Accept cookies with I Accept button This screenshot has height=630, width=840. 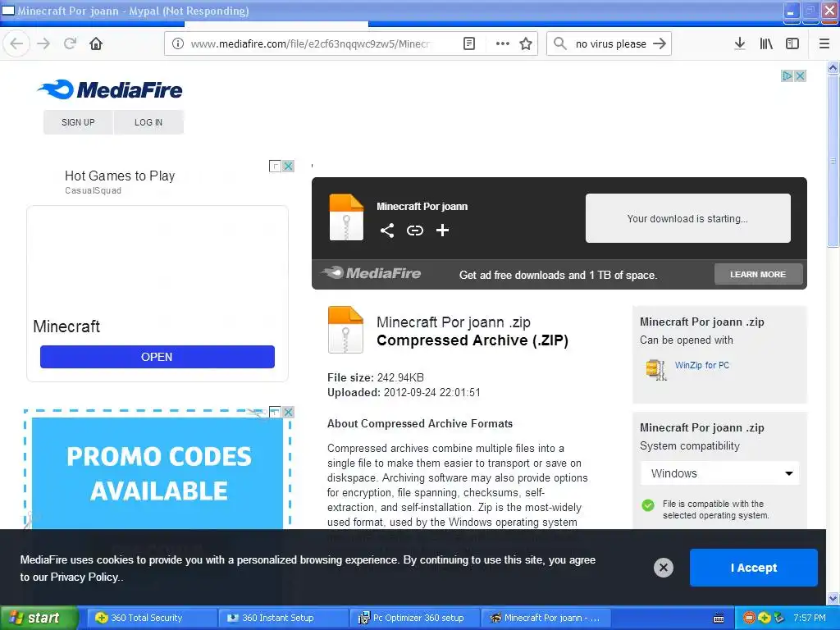pos(753,568)
